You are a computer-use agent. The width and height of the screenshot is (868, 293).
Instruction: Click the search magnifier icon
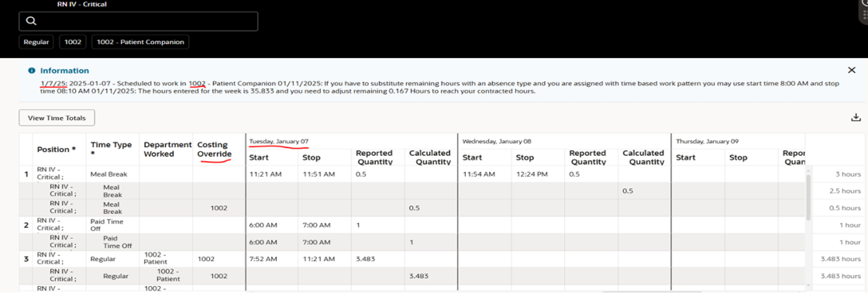(x=31, y=21)
